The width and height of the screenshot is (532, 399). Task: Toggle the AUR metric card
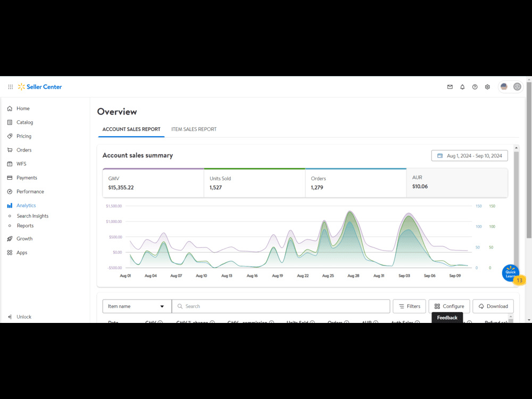457,182
